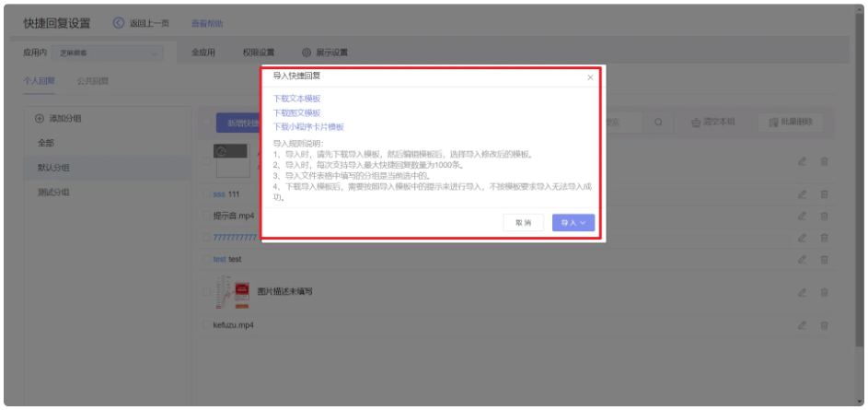Image resolution: width=868 pixels, height=410 pixels.
Task: Edit the 图片描述未填写 reply
Action: [802, 293]
